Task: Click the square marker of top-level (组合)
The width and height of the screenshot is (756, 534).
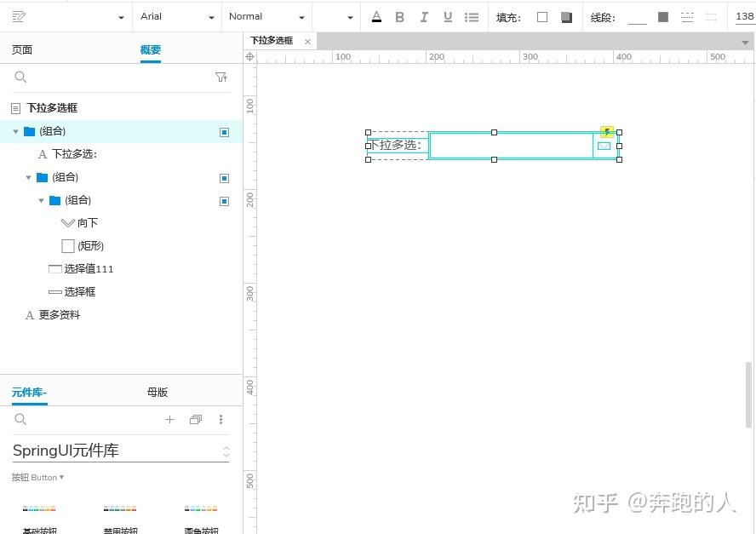Action: coord(224,132)
